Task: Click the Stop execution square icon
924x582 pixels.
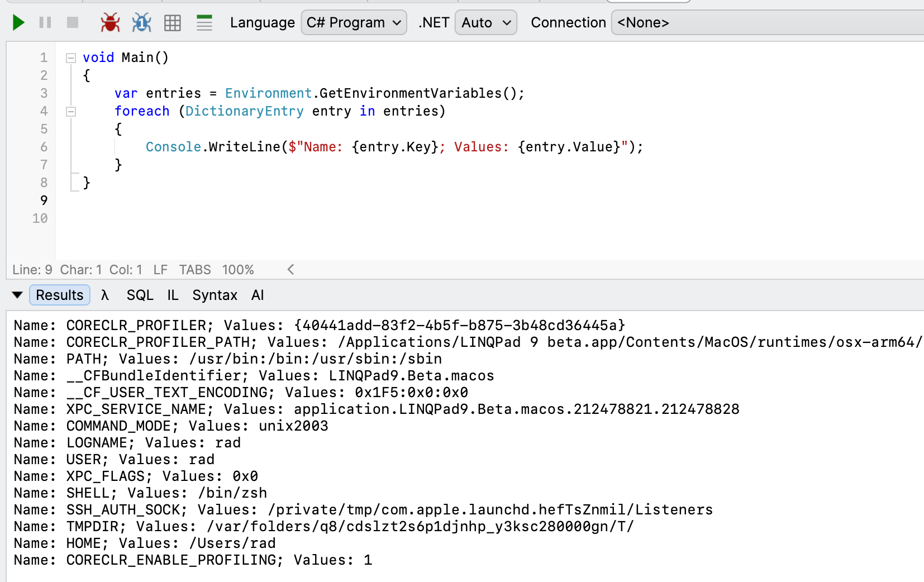Action: [x=73, y=23]
